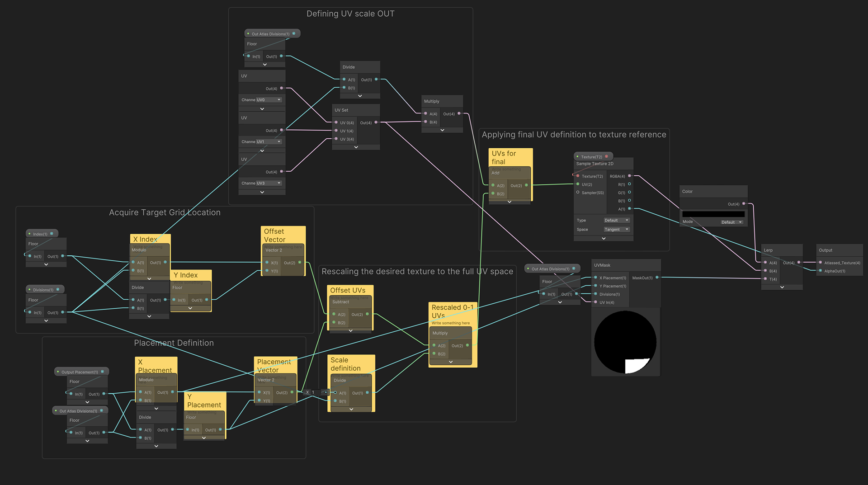
Task: Select 'Rescaling the desired texture' group title
Action: click(x=417, y=271)
